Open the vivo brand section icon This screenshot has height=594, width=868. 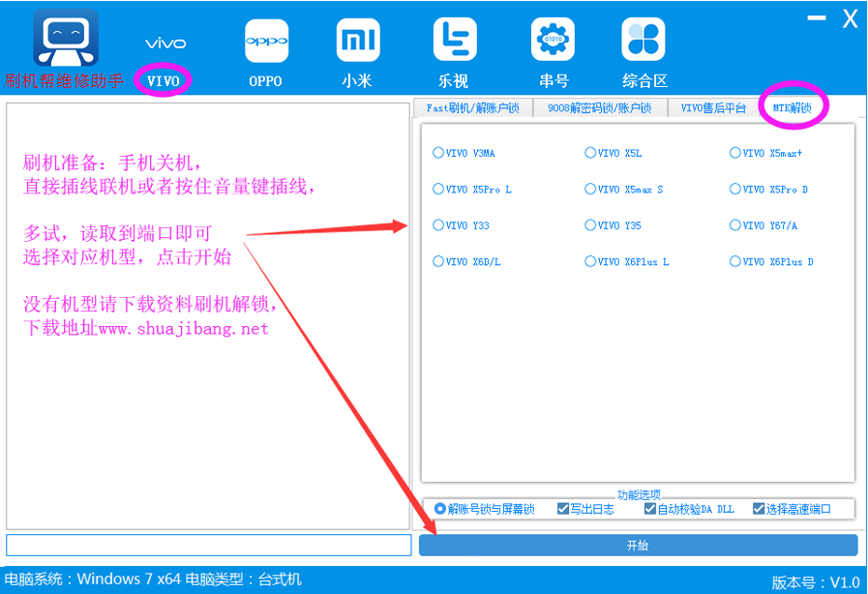coord(165,44)
